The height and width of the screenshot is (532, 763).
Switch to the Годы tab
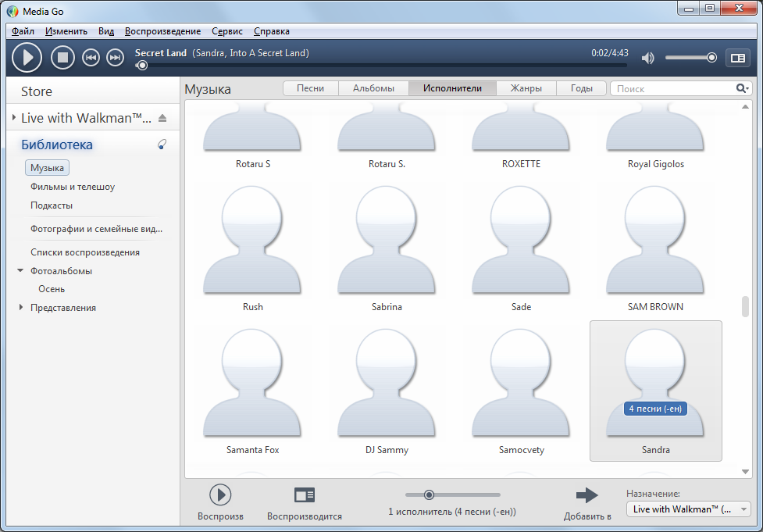582,88
